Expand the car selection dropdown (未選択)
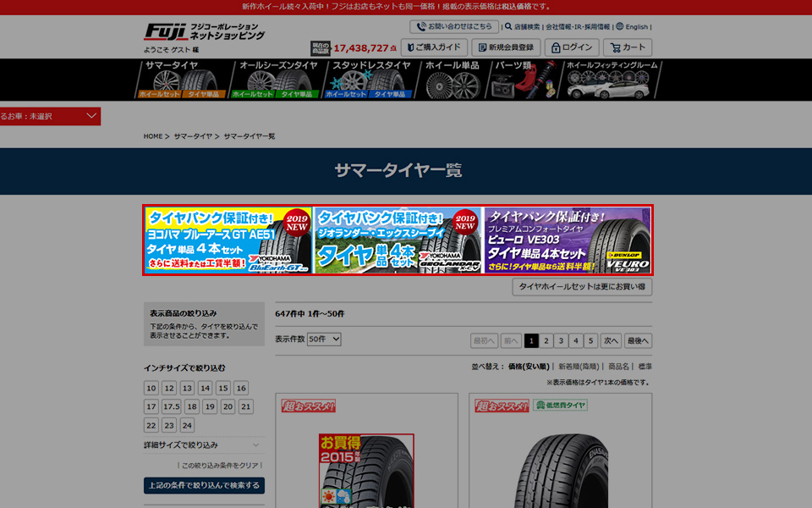Screen dimensions: 812x508 tap(50, 116)
